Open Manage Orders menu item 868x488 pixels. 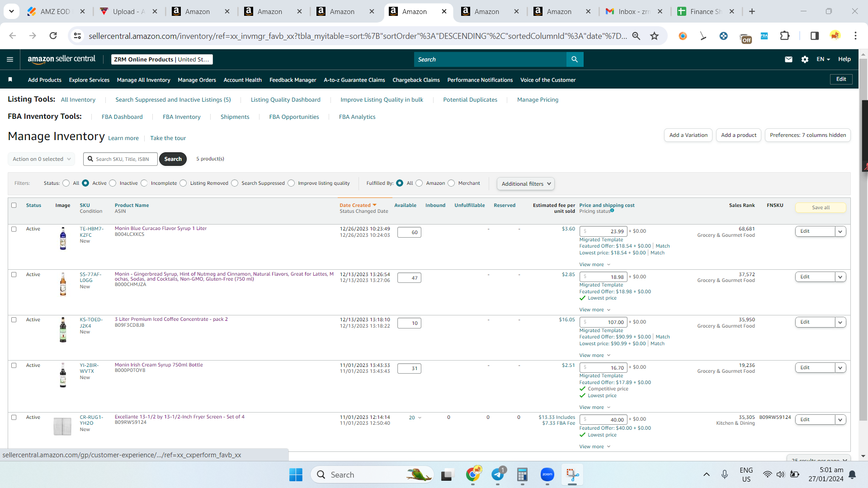click(197, 80)
